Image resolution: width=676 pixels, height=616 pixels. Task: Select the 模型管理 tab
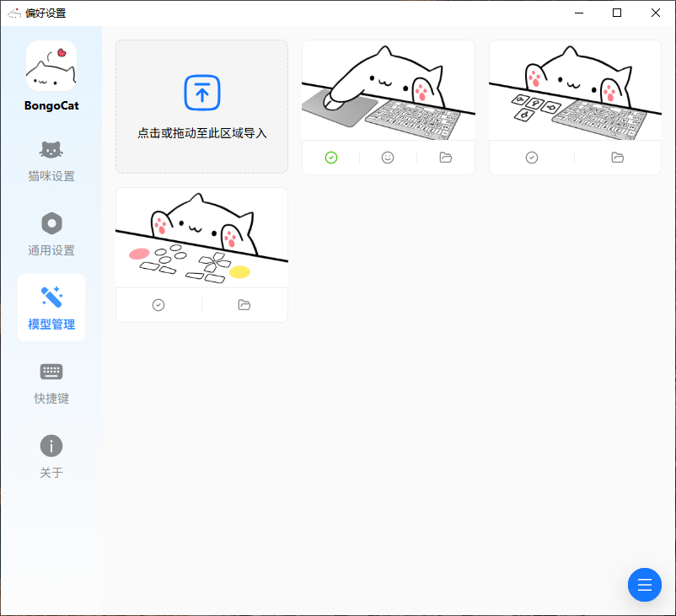pos(51,308)
